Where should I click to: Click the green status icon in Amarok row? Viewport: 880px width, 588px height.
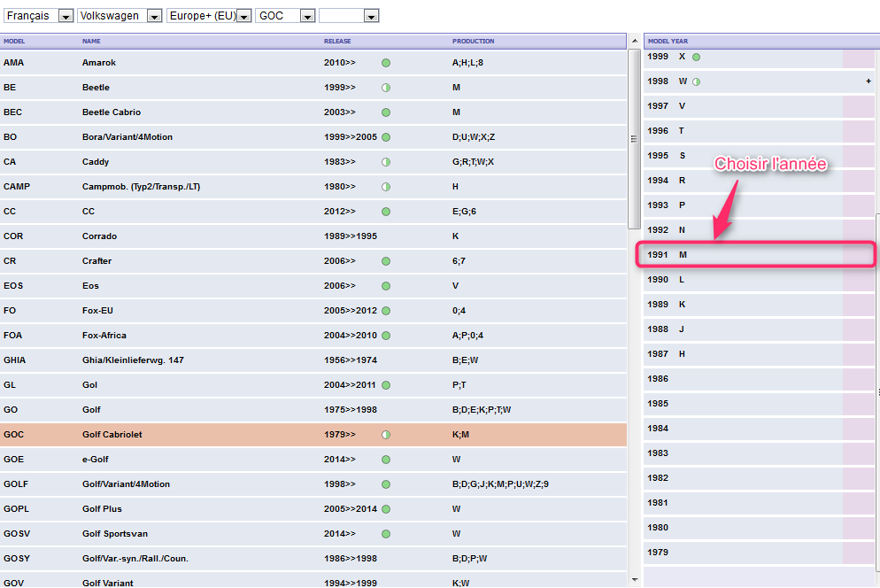[386, 63]
